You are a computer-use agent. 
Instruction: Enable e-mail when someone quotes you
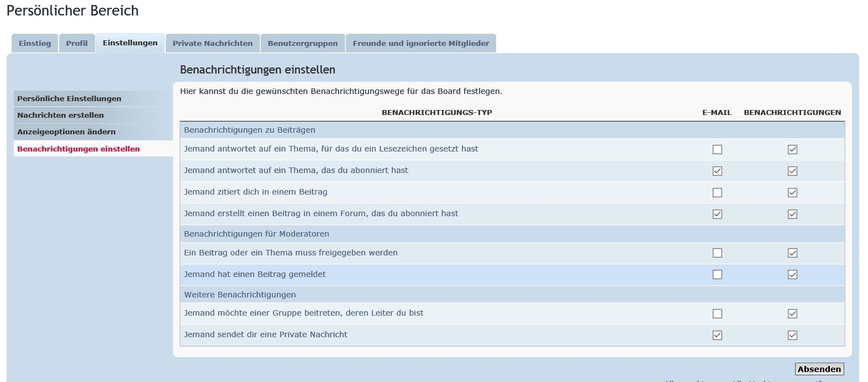click(717, 192)
